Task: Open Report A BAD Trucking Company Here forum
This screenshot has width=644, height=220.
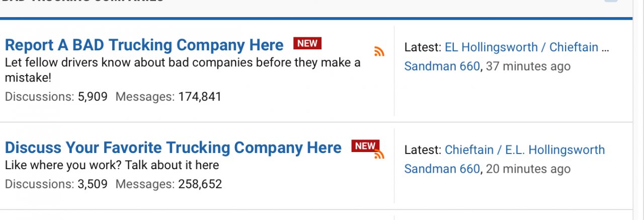Action: click(144, 45)
